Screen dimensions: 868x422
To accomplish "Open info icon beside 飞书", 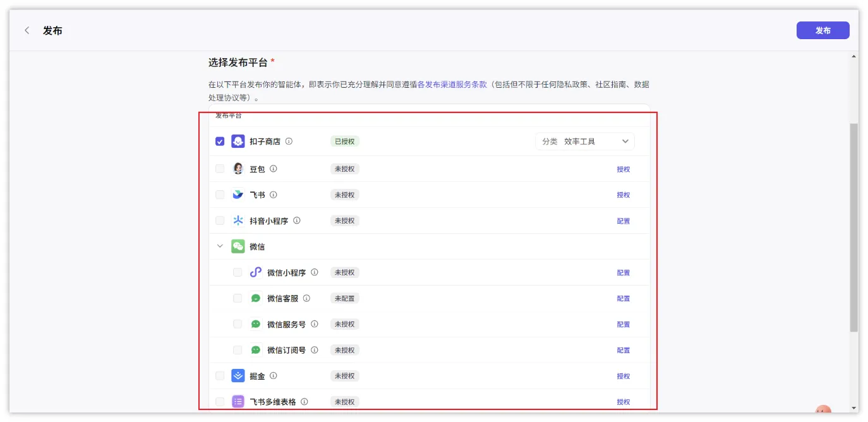I will [x=274, y=195].
